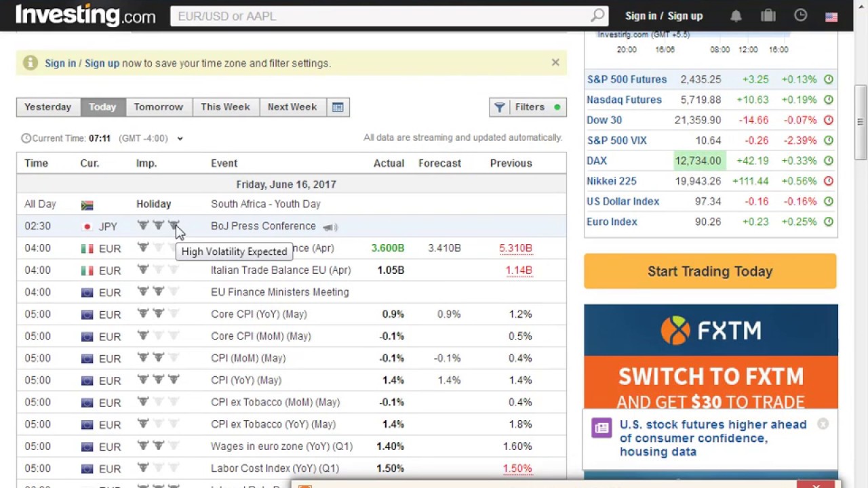The image size is (868, 488).
Task: Open the Nikkei 225 link
Action: [x=611, y=181]
